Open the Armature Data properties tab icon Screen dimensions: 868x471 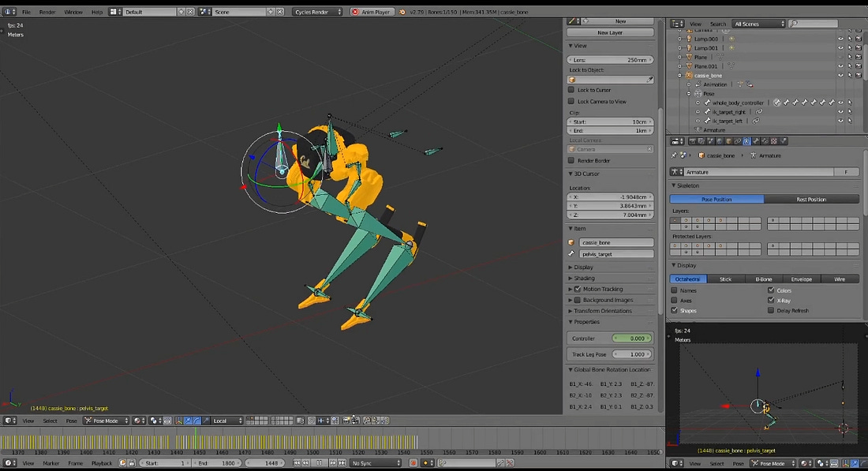(746, 142)
